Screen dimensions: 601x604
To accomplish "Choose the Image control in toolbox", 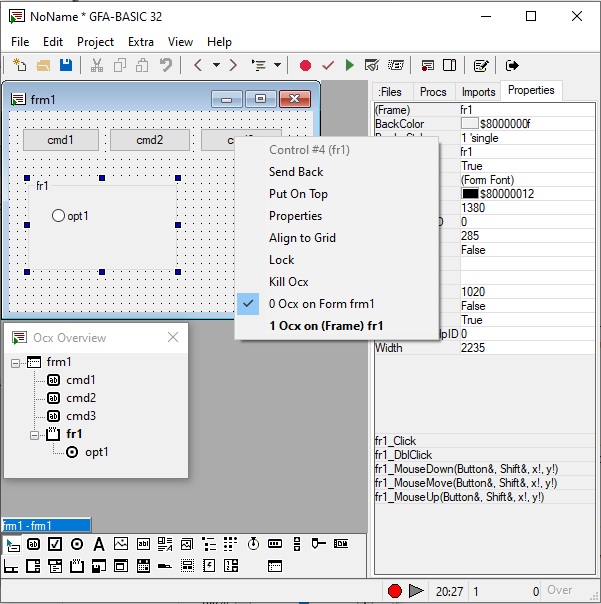I will pos(121,544).
